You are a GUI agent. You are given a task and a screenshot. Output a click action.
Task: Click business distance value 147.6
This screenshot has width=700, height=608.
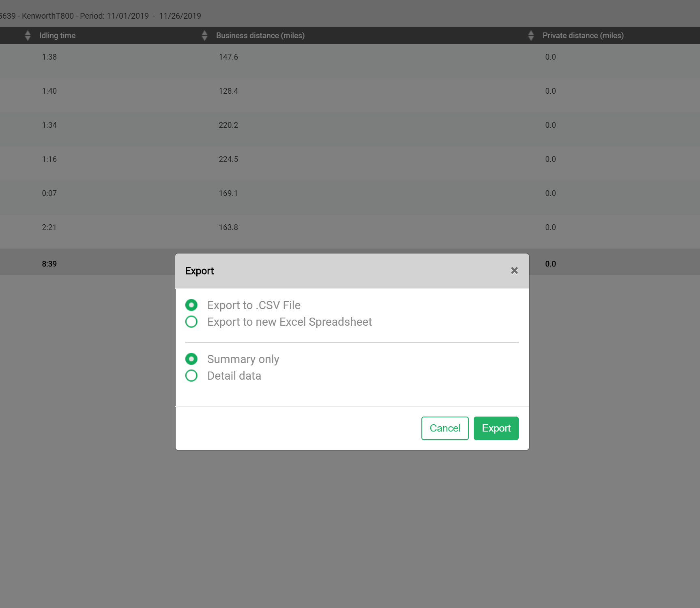point(228,57)
